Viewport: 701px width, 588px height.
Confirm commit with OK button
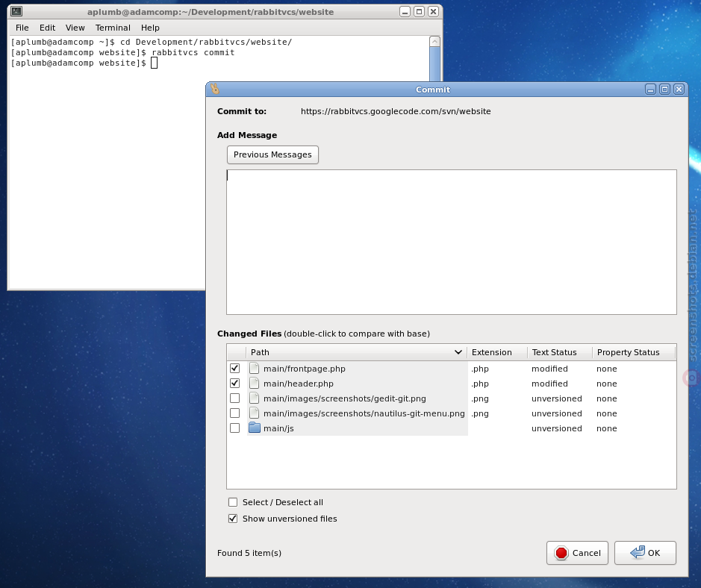(x=645, y=553)
